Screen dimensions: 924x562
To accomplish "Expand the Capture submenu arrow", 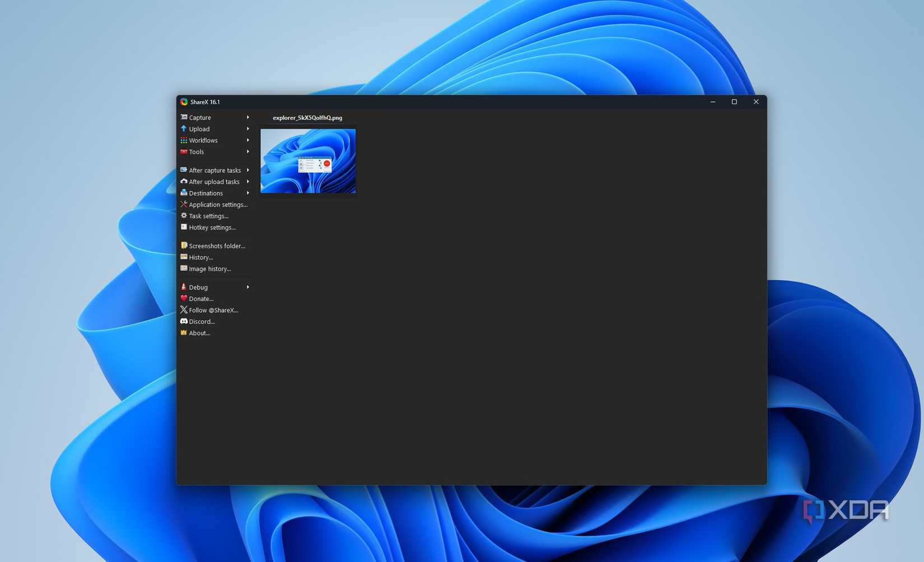I will point(248,118).
